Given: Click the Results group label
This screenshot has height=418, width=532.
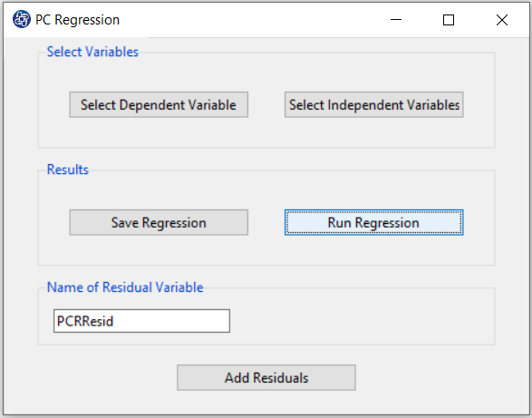Looking at the screenshot, I should point(67,170).
